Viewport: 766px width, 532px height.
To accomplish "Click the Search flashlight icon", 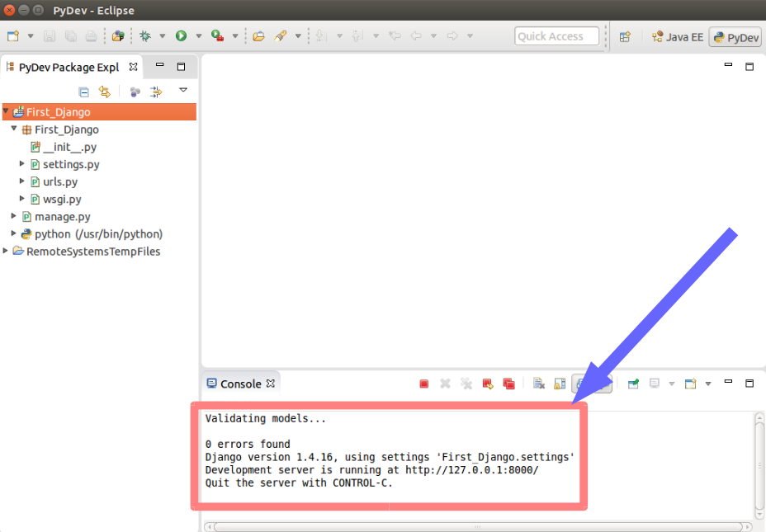I will pos(281,36).
